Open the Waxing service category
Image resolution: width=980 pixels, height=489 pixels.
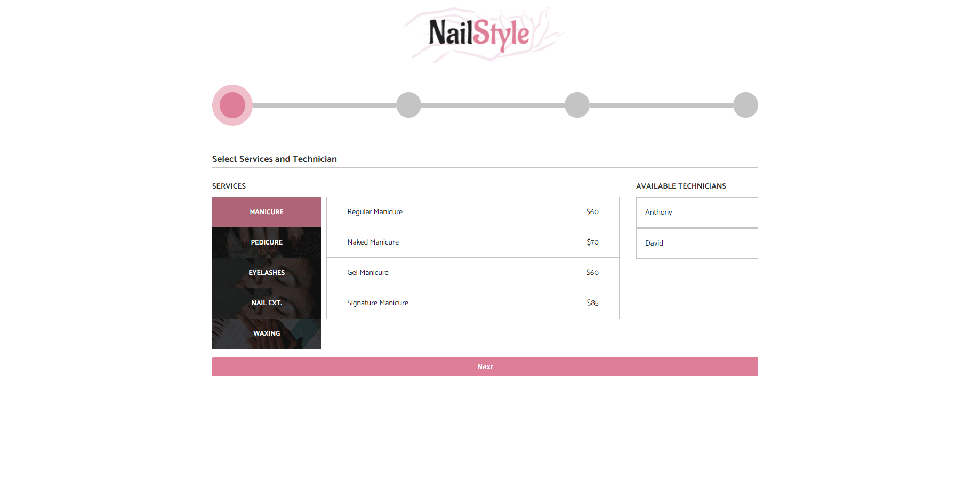tap(267, 333)
